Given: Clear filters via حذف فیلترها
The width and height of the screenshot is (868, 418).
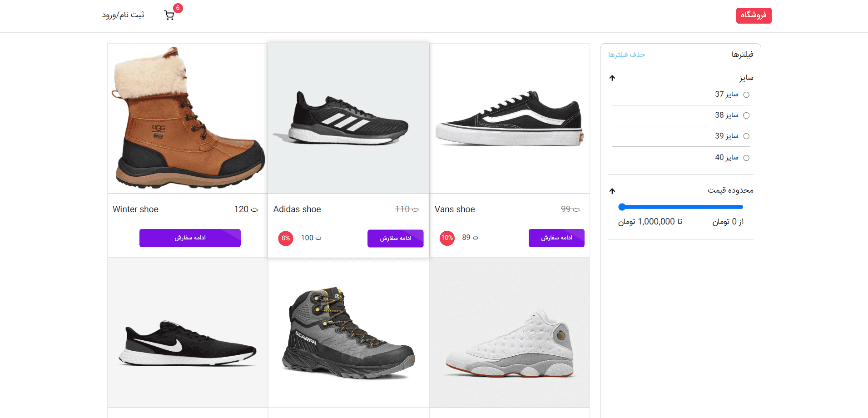Looking at the screenshot, I should 627,54.
